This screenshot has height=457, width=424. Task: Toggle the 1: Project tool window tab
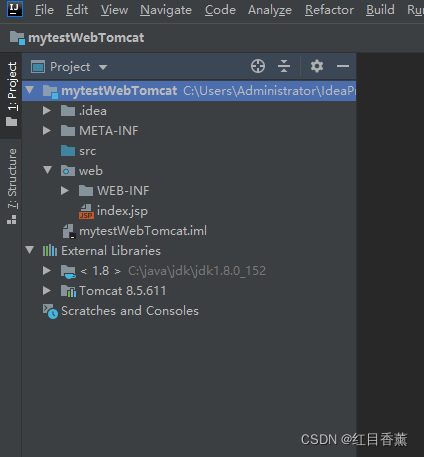click(x=12, y=94)
